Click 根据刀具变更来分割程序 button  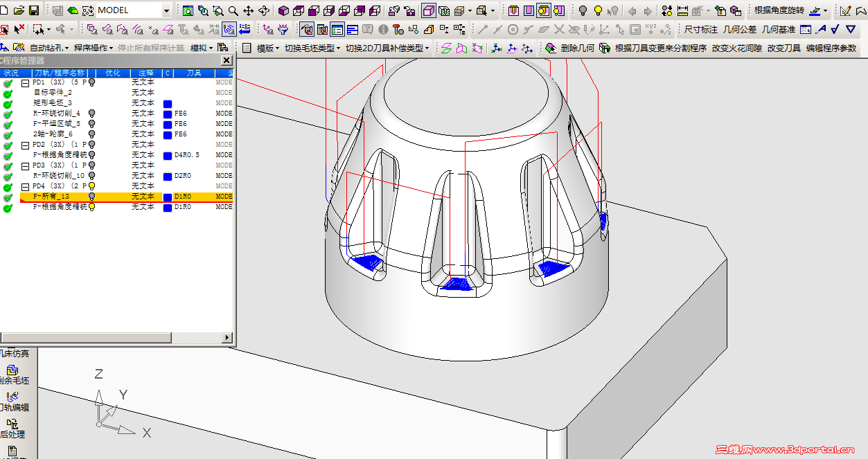[x=660, y=48]
